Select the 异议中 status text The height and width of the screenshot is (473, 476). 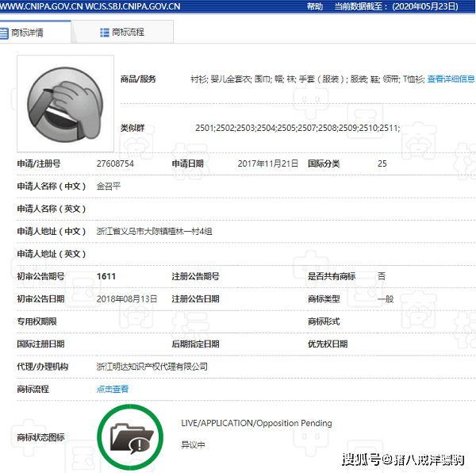(x=193, y=444)
